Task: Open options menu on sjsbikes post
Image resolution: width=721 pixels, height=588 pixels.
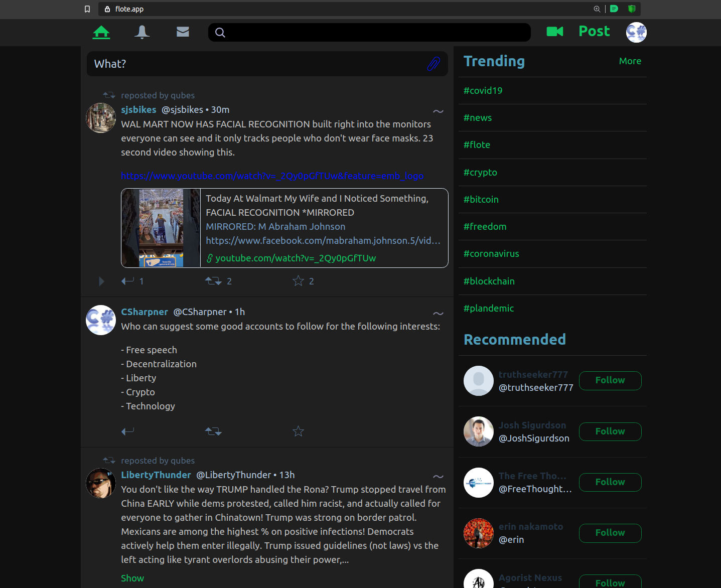Action: (438, 111)
